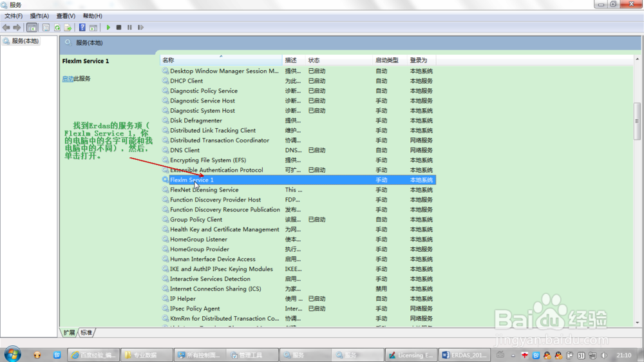Image resolution: width=644 pixels, height=362 pixels.
Task: Toggle the action pane toolbar icon
Action: click(93, 28)
